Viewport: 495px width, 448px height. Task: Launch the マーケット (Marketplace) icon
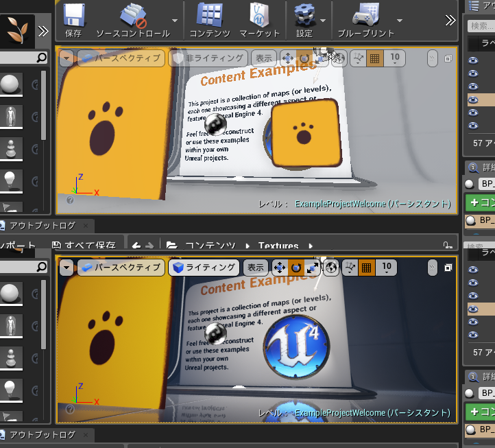click(259, 14)
